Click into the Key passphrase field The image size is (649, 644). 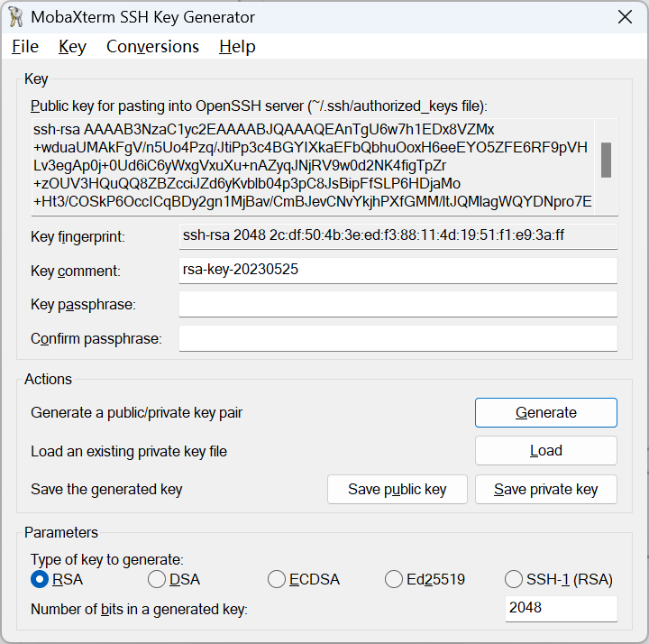[398, 305]
